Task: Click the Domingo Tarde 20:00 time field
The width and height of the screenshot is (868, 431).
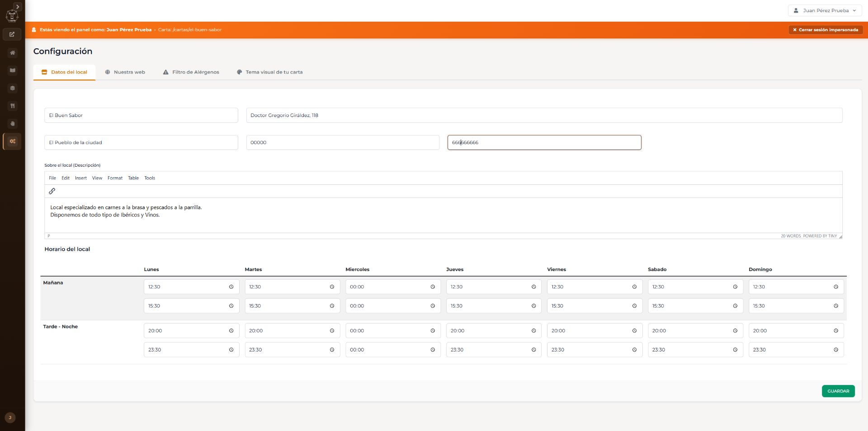Action: [796, 331]
